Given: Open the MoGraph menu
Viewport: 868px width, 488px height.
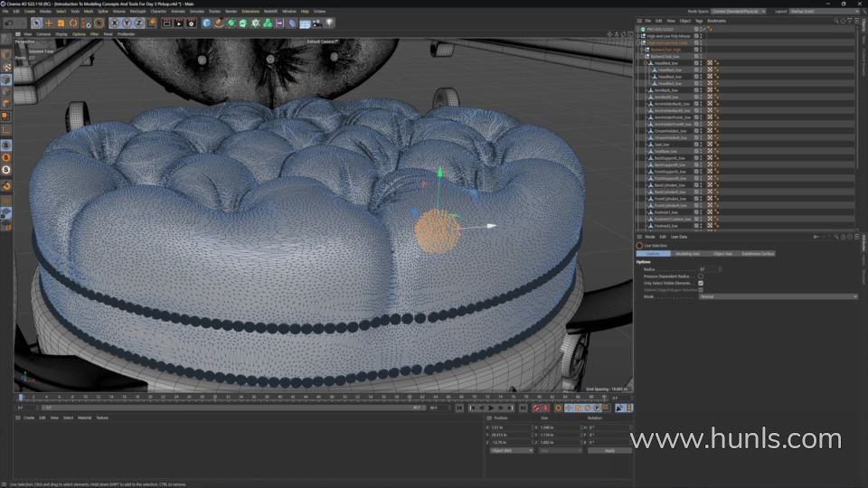Looking at the screenshot, I should [137, 11].
